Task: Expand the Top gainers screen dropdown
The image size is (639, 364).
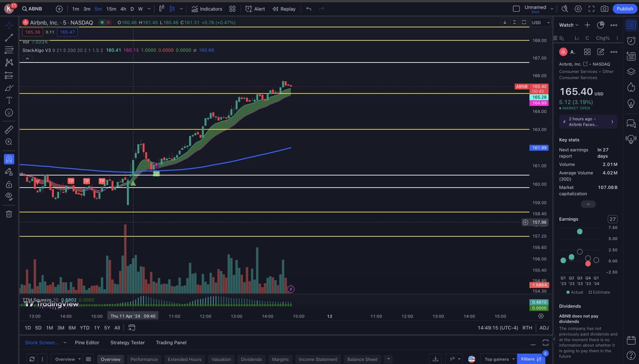Action: click(x=499, y=359)
